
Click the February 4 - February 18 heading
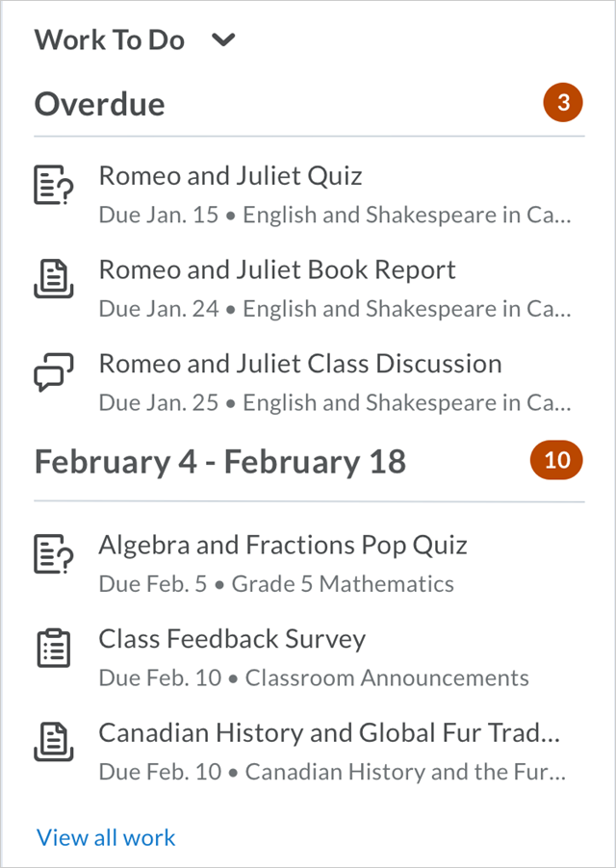220,462
